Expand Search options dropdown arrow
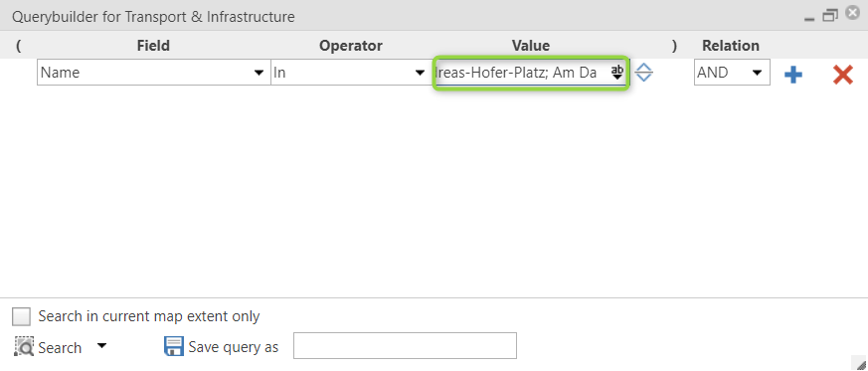The width and height of the screenshot is (868, 371). (x=101, y=346)
